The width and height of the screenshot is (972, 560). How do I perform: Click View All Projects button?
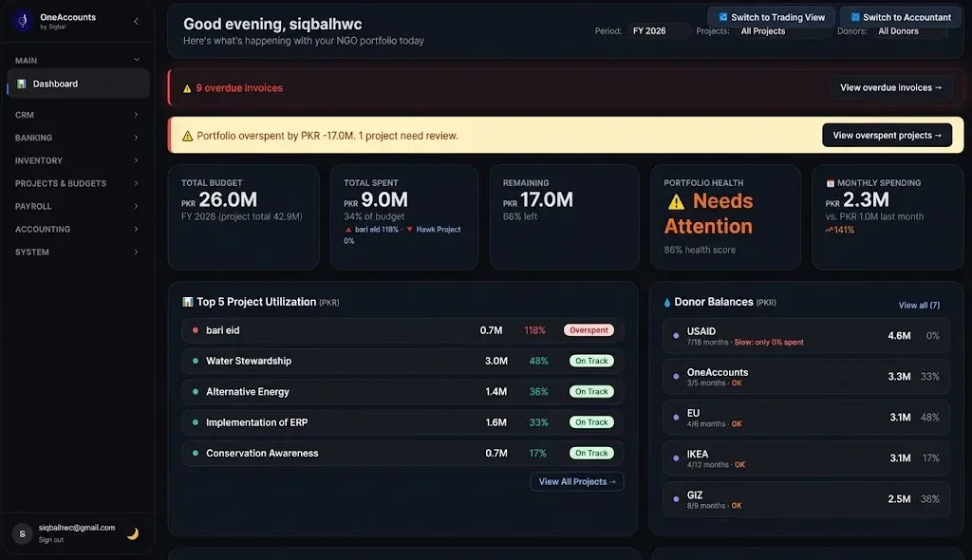[x=577, y=482]
